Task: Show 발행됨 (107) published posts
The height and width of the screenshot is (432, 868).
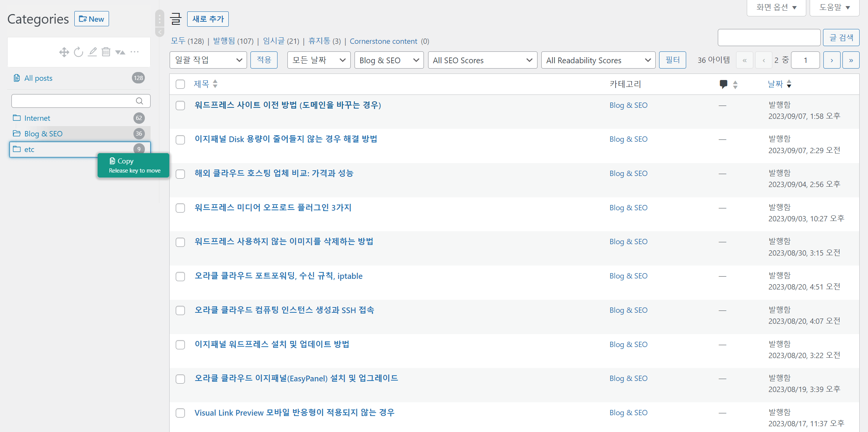Action: [233, 41]
